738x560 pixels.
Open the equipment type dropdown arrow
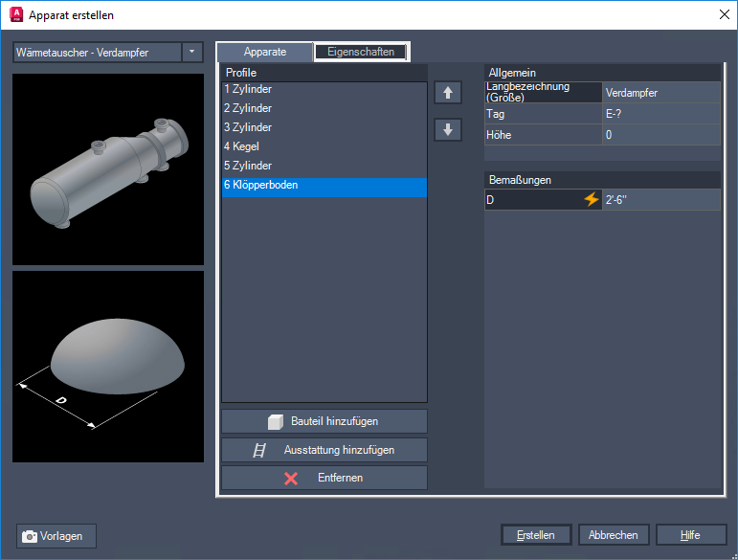point(192,52)
